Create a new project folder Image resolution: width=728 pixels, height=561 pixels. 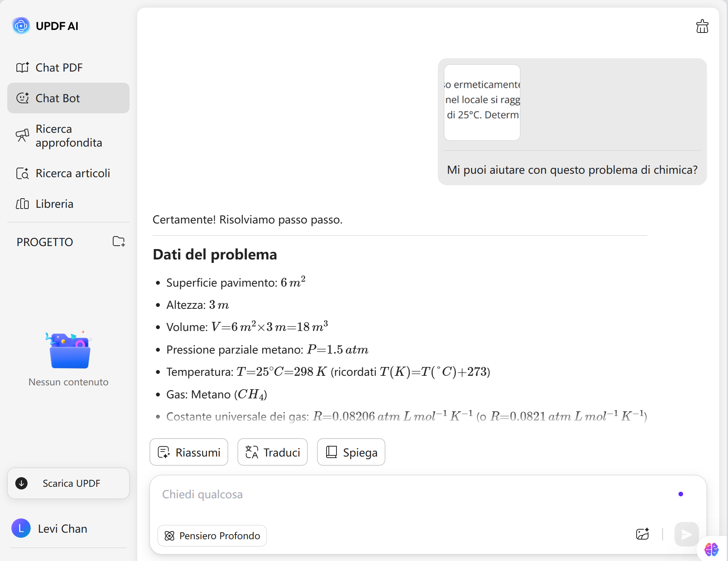pos(119,241)
